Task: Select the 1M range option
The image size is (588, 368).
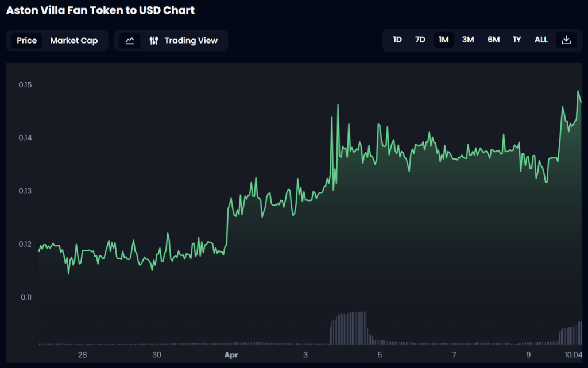Action: click(443, 40)
